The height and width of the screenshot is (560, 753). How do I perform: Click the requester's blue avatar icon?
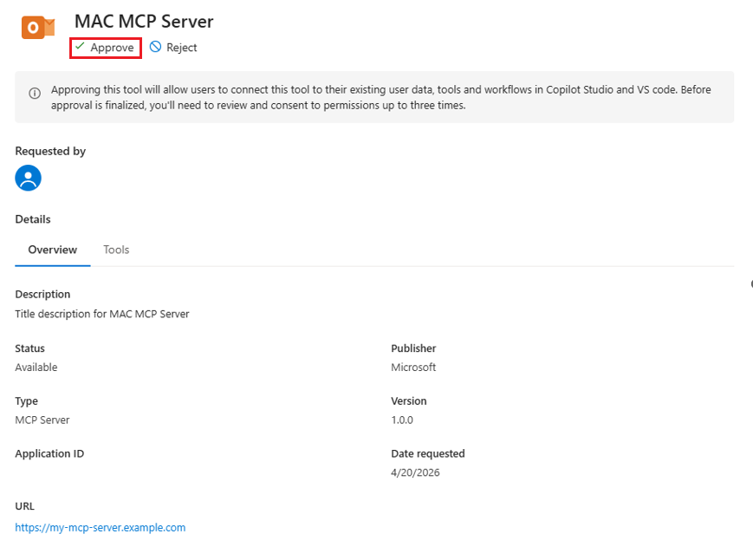pos(28,179)
